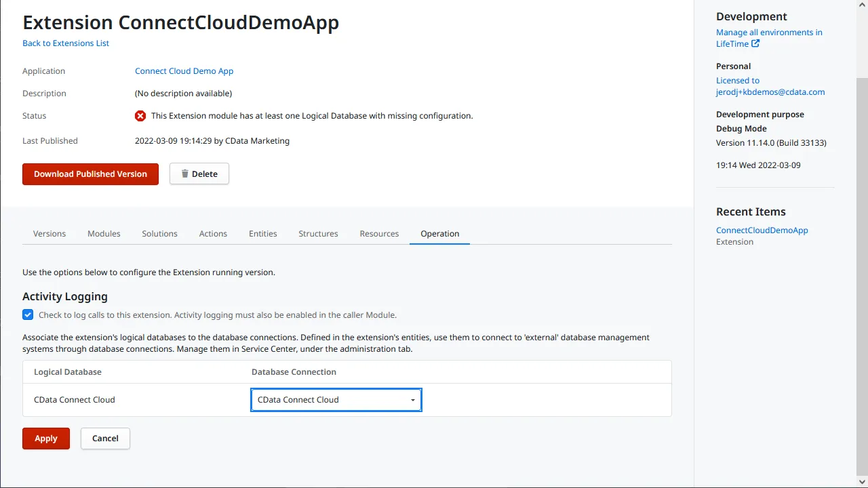Click the CData Connect Cloud logical database cell
Screen dimensions: 868x488
click(75, 400)
